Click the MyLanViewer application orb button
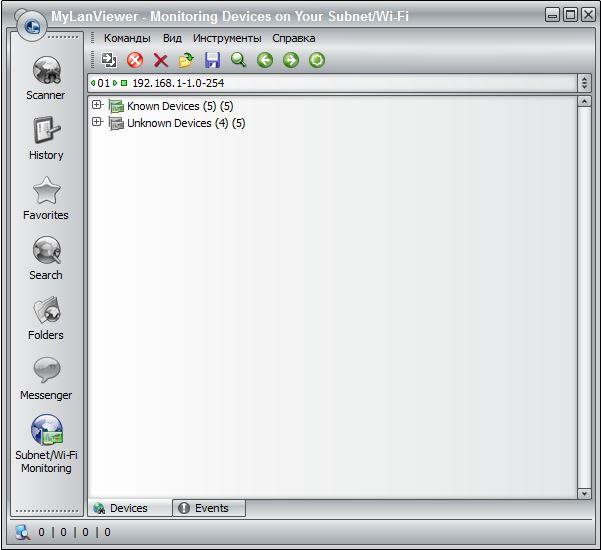The image size is (601, 550). click(32, 26)
